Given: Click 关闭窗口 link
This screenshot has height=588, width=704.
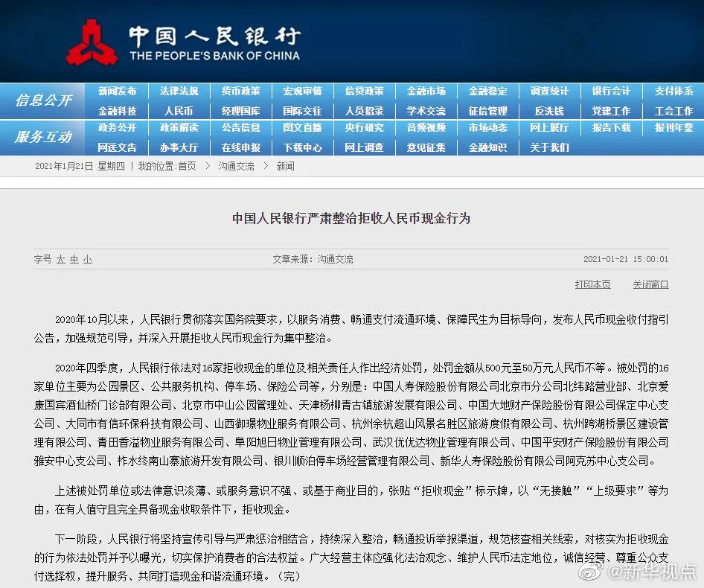Looking at the screenshot, I should [x=650, y=284].
